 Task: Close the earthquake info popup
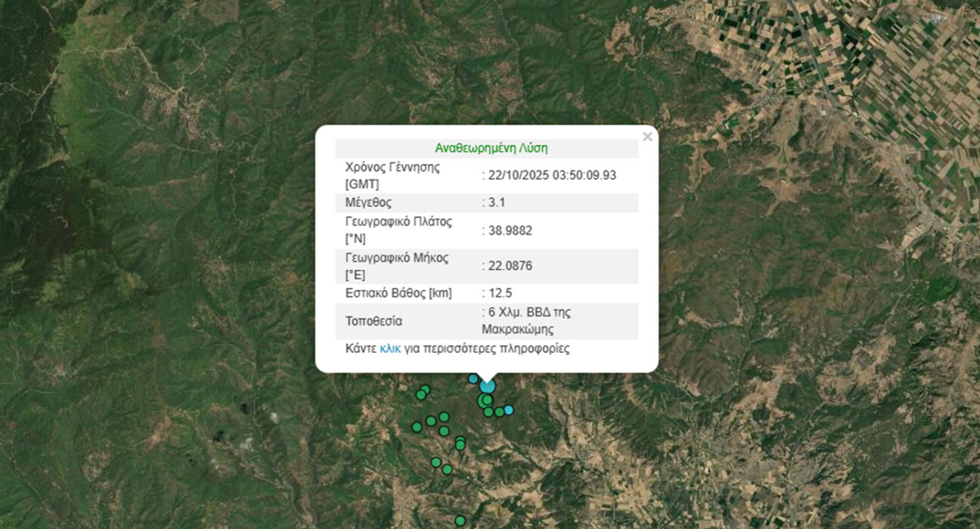647,137
